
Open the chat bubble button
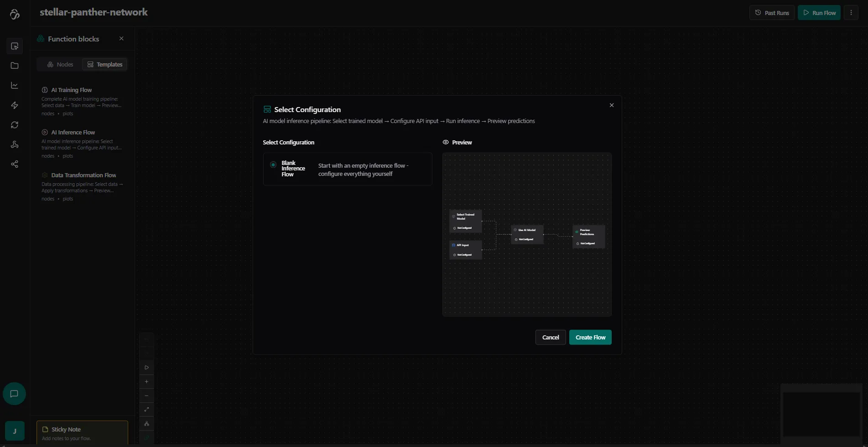click(14, 394)
